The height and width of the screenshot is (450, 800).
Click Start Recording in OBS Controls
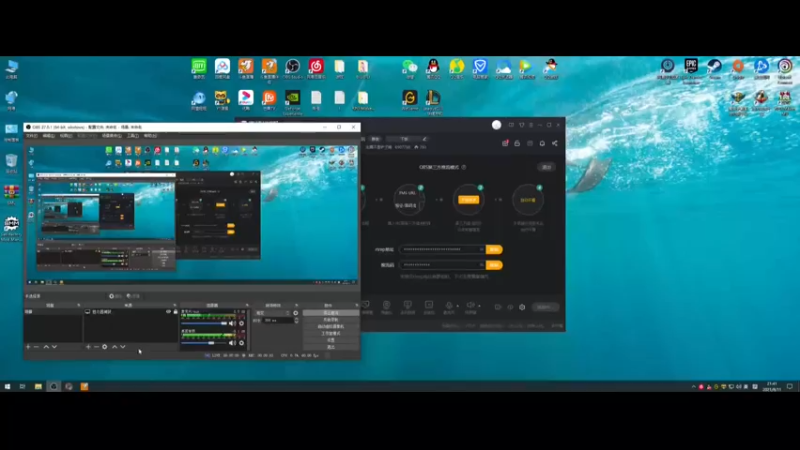pos(331,319)
